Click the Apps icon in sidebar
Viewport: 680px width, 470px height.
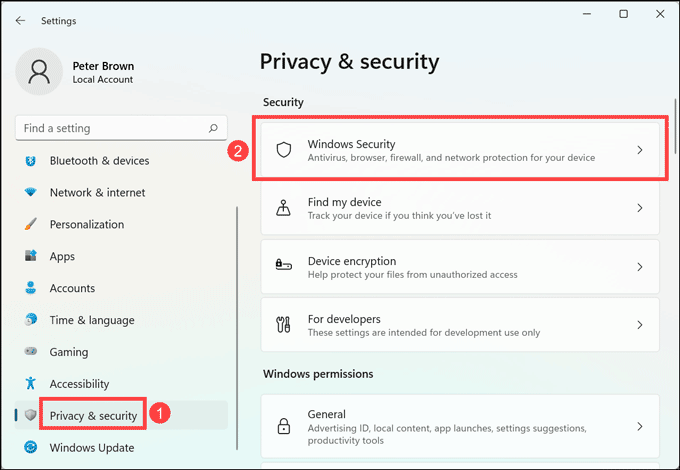click(31, 257)
